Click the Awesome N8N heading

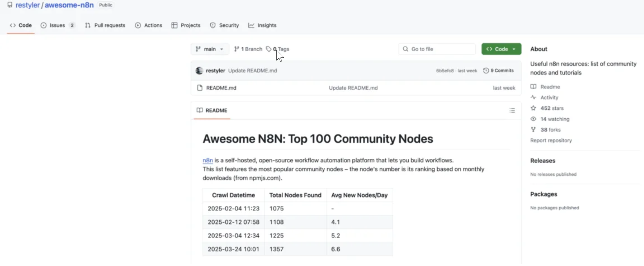pyautogui.click(x=318, y=139)
